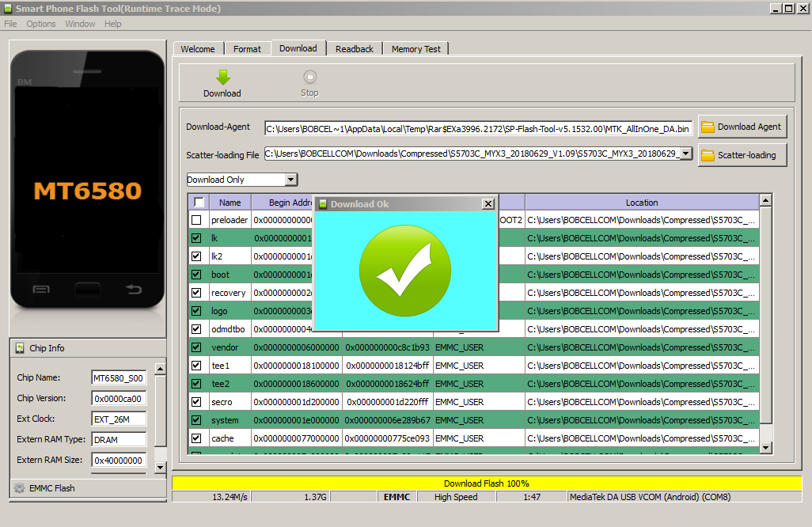Click the 13.24M/s speed in status bar
The height and width of the screenshot is (527, 812).
tap(230, 497)
